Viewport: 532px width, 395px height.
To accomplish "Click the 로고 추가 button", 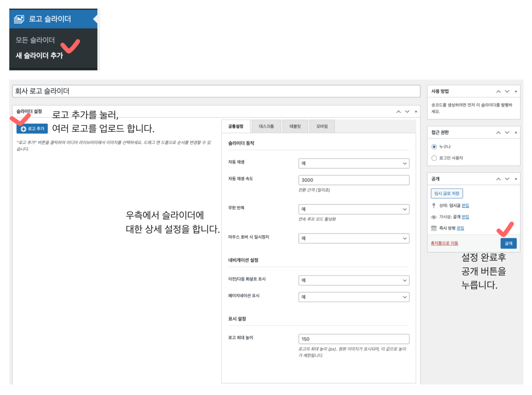I will (x=32, y=129).
